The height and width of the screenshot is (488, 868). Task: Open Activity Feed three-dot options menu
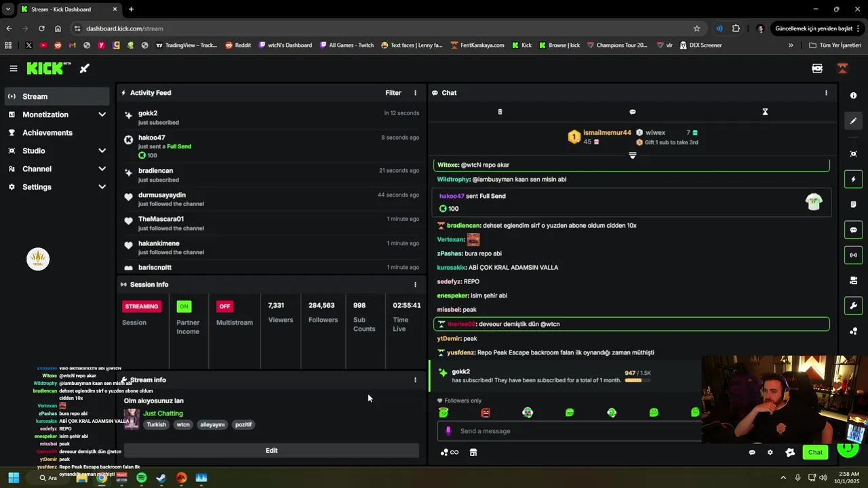[416, 93]
